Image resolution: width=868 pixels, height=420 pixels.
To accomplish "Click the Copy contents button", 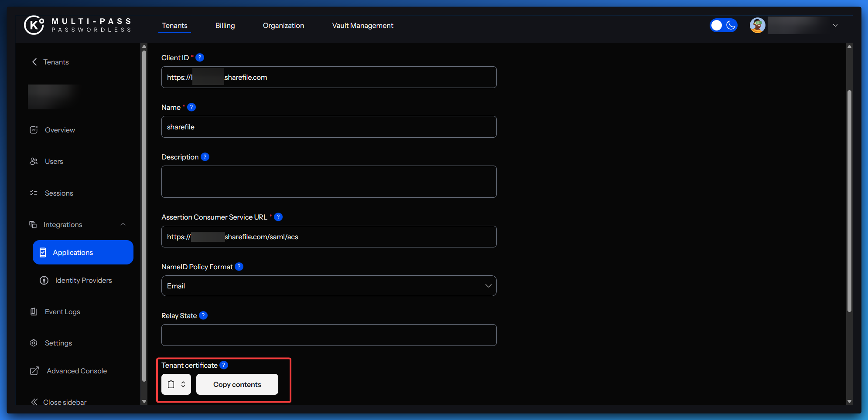I will [237, 384].
